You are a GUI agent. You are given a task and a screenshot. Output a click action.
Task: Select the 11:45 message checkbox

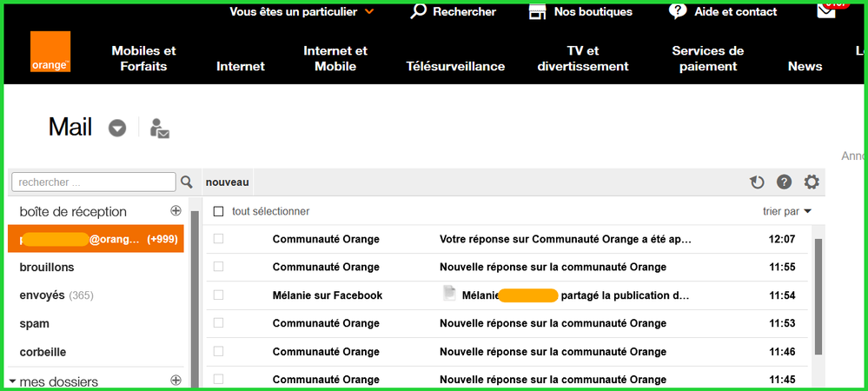coord(219,380)
